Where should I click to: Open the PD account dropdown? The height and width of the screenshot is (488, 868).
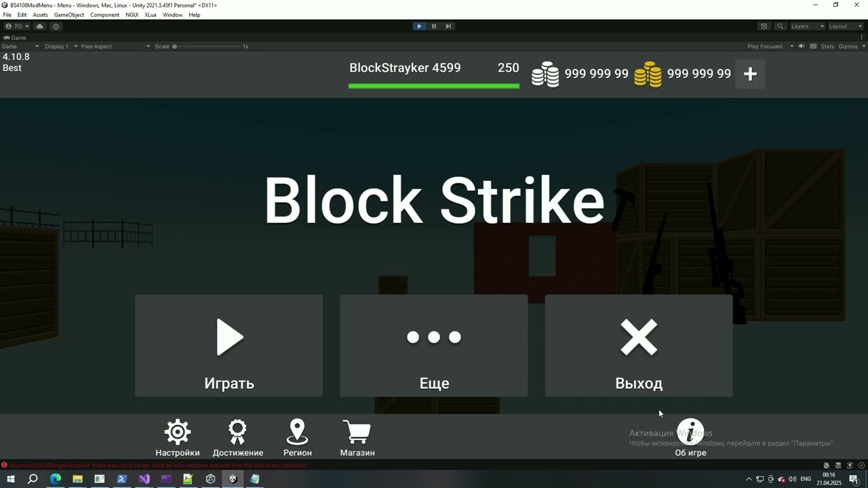coord(18,26)
